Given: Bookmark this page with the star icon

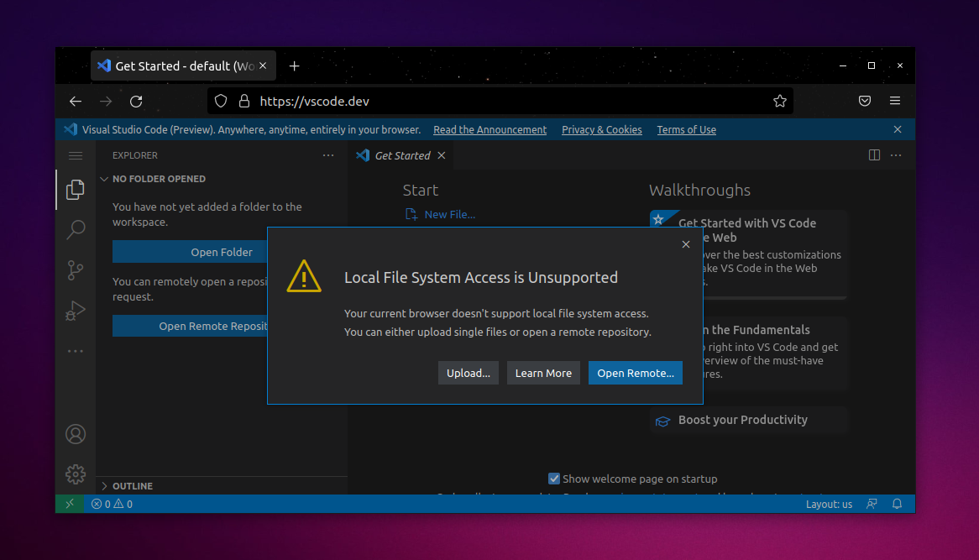Looking at the screenshot, I should (x=780, y=101).
